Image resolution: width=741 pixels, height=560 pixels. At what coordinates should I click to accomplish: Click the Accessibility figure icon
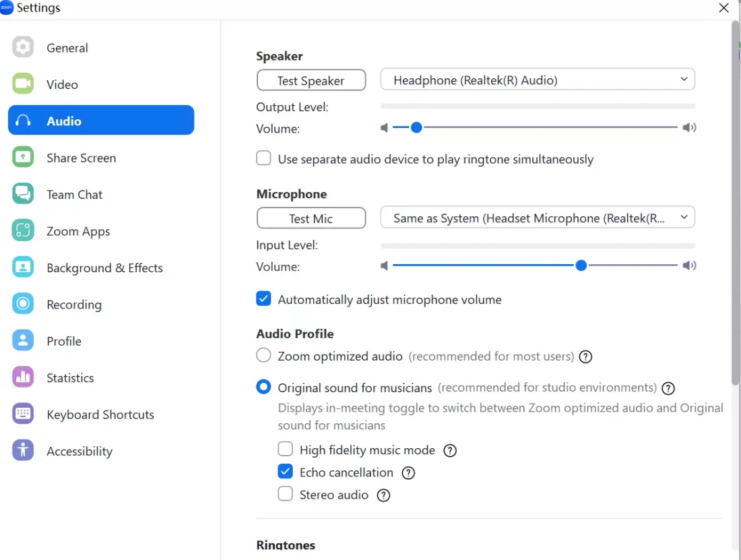point(23,450)
